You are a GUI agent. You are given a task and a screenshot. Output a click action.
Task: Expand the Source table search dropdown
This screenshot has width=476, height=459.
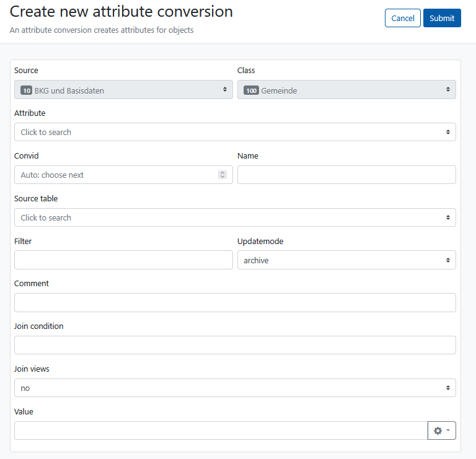point(235,217)
